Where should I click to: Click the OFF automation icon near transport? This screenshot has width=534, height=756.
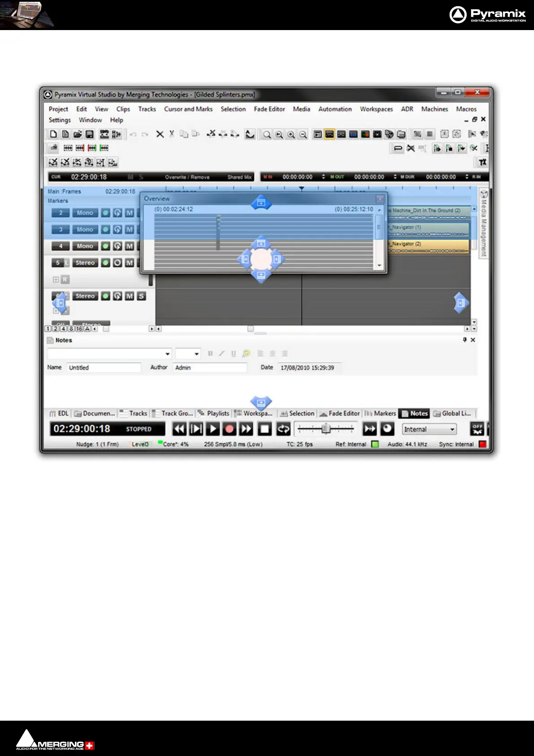click(477, 429)
